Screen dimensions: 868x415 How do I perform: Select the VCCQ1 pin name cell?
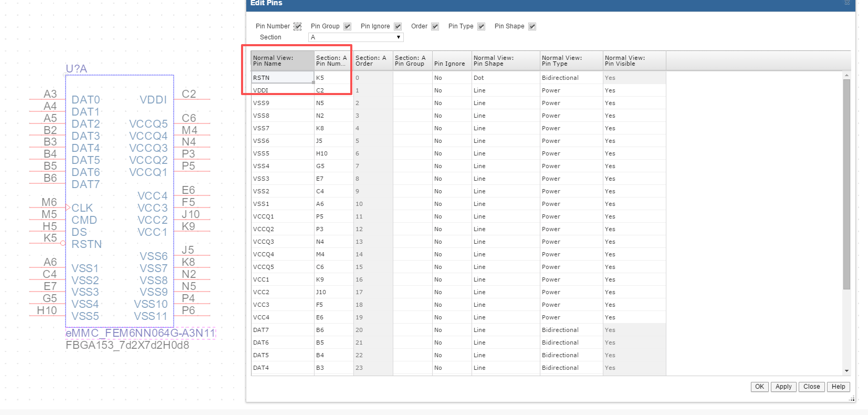[283, 216]
